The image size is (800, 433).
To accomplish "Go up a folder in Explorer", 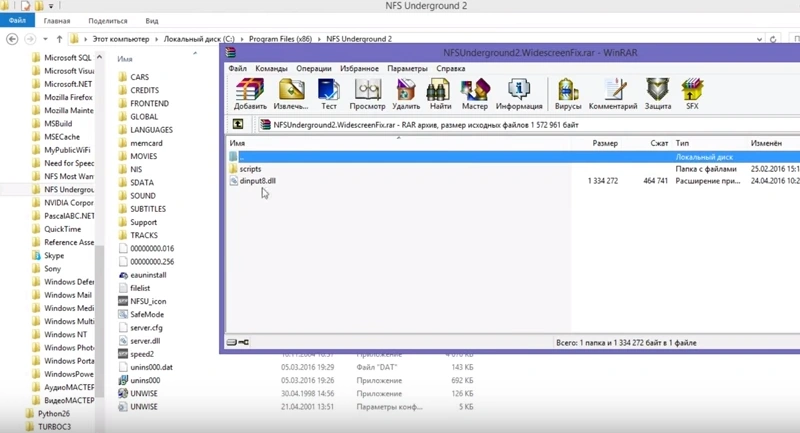I will pos(59,39).
